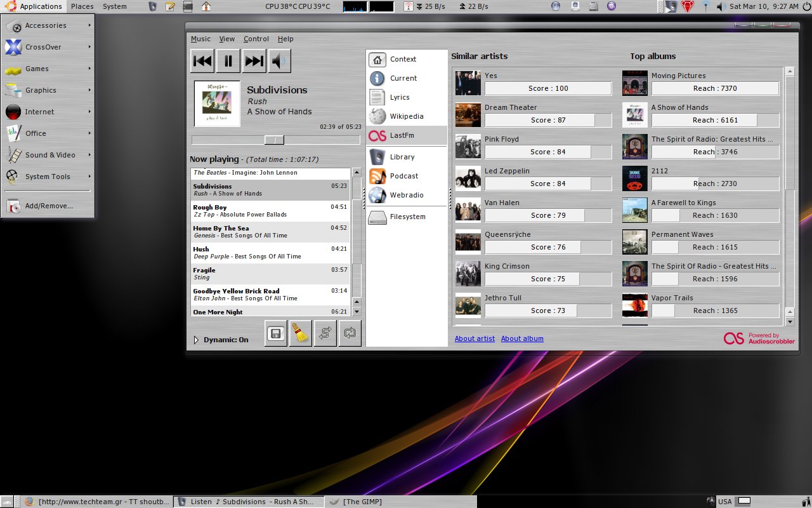
Task: Expand the System Tools submenu
Action: [48, 177]
